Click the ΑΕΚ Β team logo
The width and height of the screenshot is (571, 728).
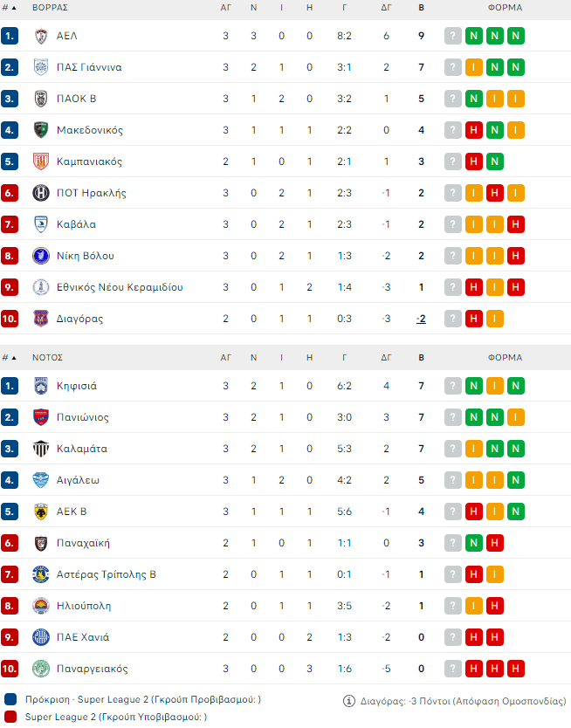(40, 512)
